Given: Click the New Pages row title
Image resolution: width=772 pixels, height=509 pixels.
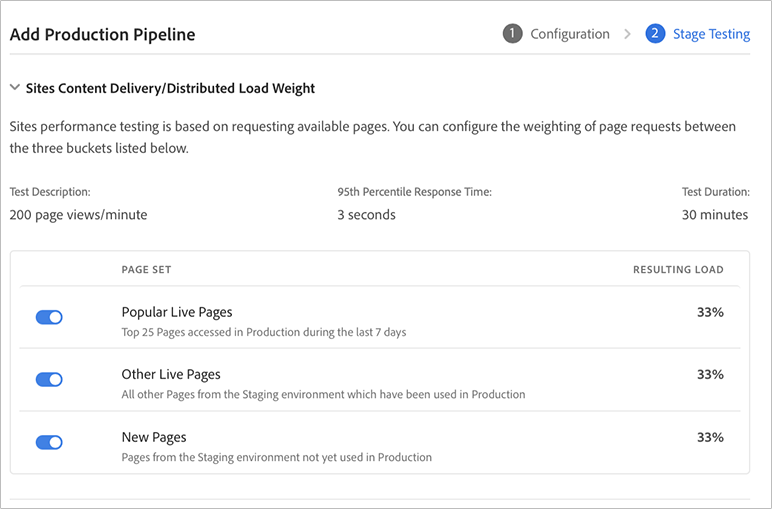Looking at the screenshot, I should pyautogui.click(x=154, y=437).
